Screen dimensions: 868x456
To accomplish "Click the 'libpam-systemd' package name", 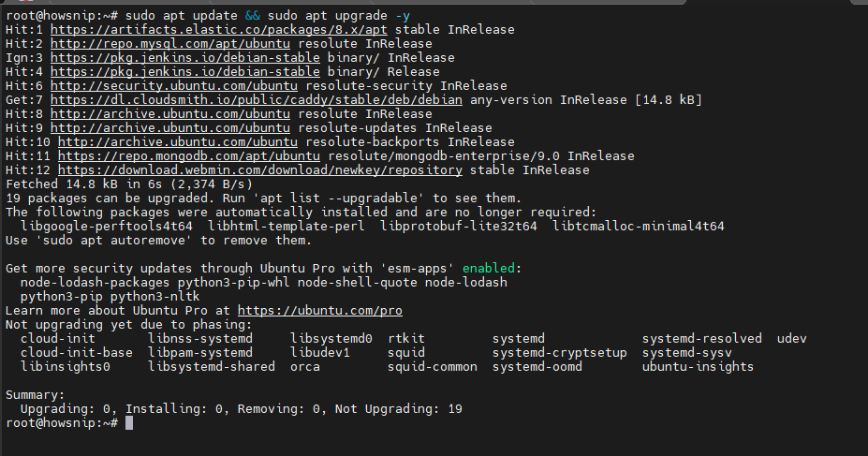I will click(200, 352).
